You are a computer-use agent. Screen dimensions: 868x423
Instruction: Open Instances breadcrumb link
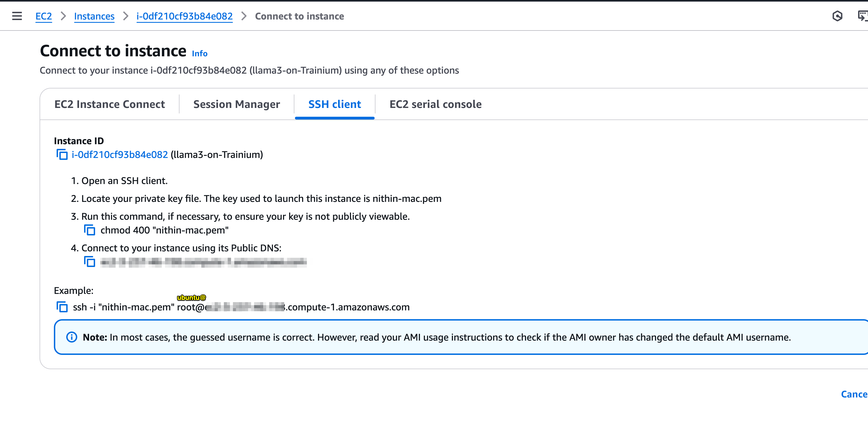94,16
